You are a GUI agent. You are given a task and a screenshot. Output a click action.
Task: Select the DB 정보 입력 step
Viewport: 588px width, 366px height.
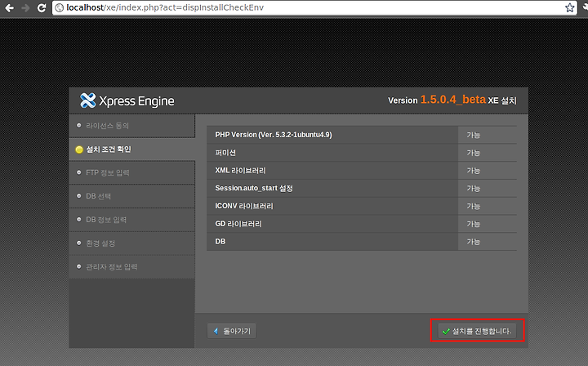tap(132, 220)
